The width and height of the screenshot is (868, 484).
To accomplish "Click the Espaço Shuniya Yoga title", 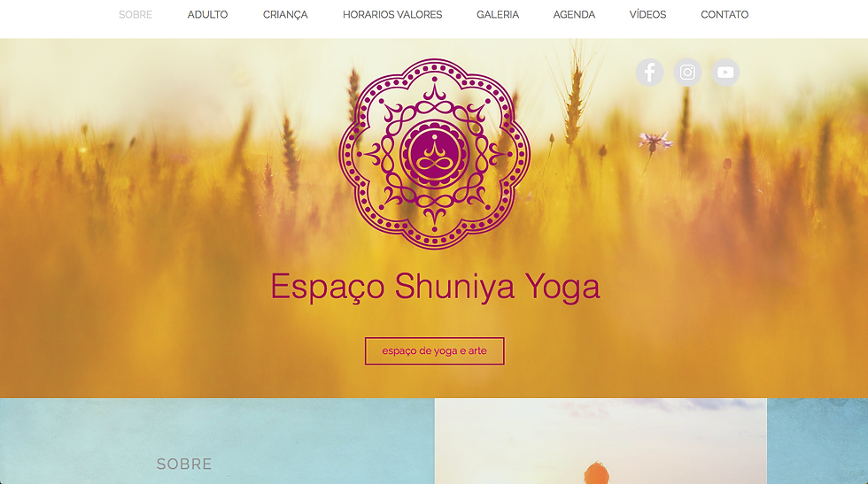I will pos(435,287).
